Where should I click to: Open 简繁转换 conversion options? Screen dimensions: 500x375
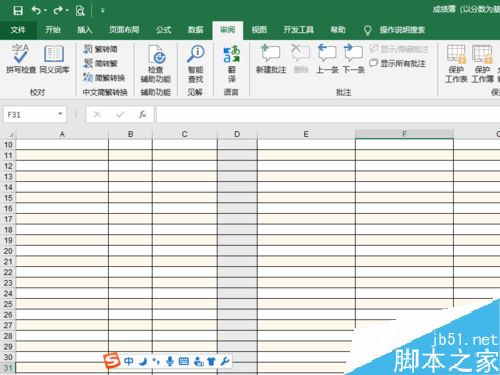click(x=104, y=78)
